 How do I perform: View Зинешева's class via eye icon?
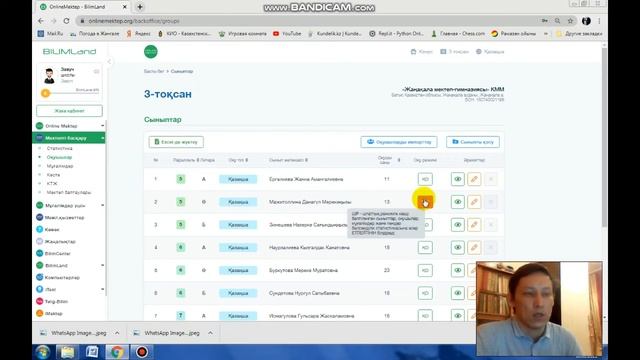click(458, 225)
